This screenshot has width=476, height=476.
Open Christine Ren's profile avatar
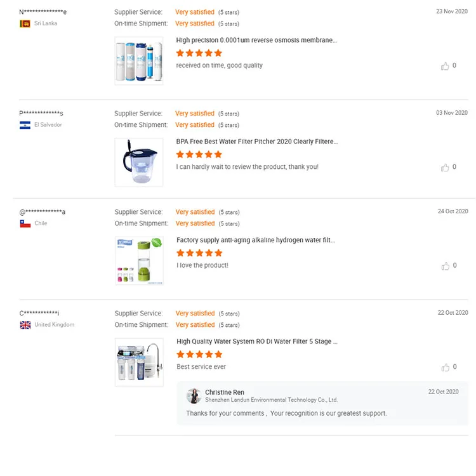[194, 396]
